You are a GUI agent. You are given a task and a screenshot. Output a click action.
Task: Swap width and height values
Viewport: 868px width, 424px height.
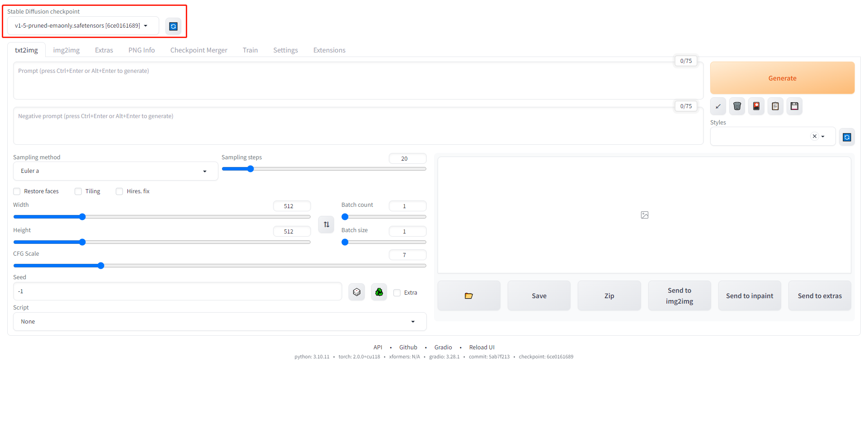(326, 224)
